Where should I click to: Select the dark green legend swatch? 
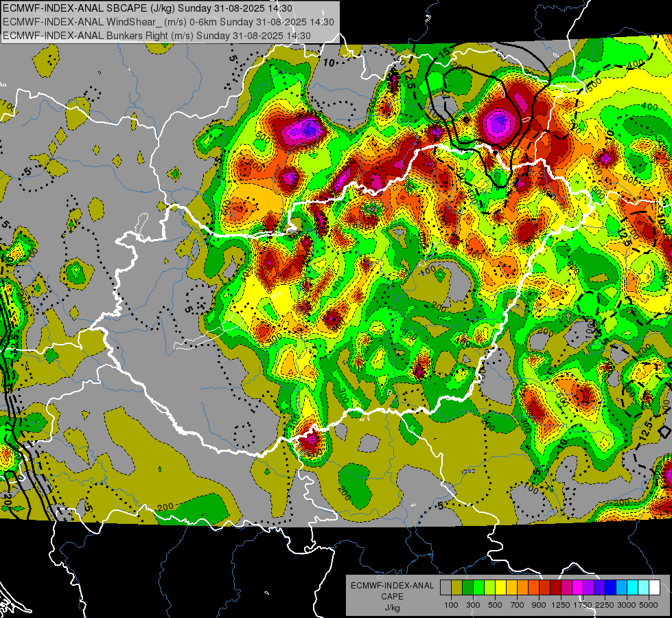click(x=467, y=588)
